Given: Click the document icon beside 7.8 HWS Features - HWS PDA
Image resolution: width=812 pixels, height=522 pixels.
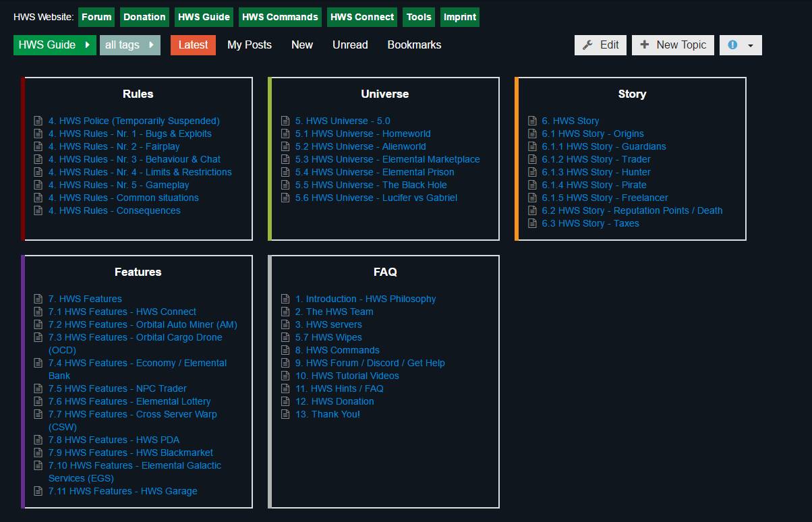Looking at the screenshot, I should (38, 440).
